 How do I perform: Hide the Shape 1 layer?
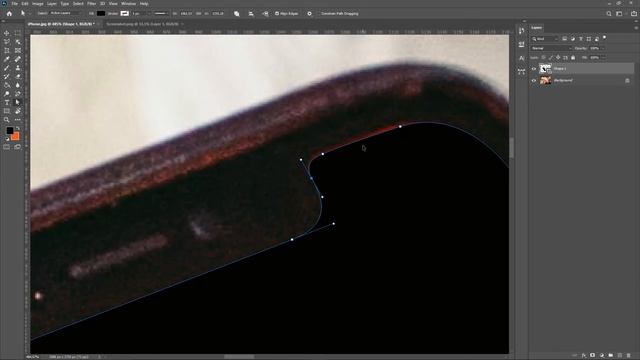click(x=533, y=69)
